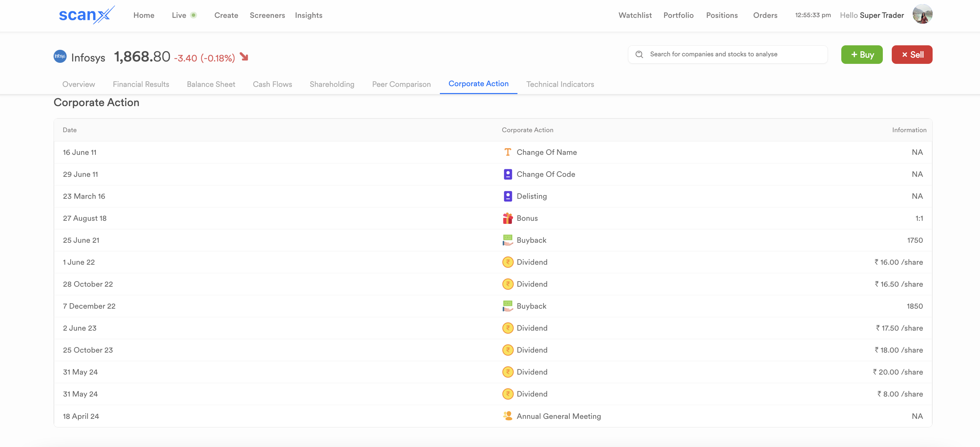
Task: Click the Buyback value 1850
Action: click(x=914, y=306)
